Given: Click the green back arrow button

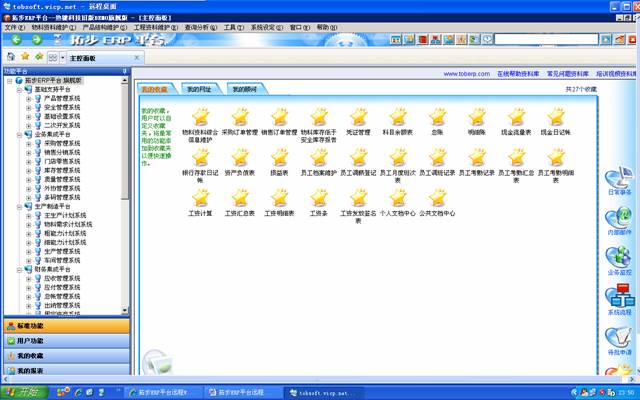Looking at the screenshot, I should click(x=15, y=40).
